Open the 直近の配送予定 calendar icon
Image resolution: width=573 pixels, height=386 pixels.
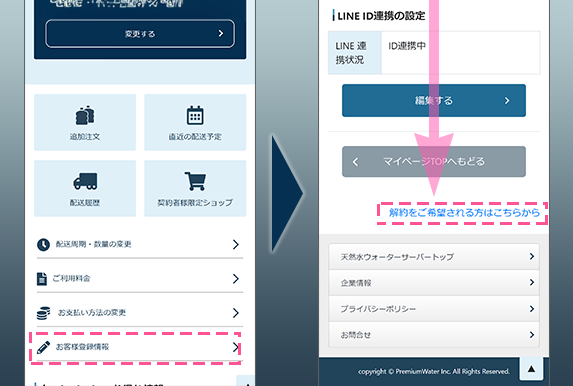pyautogui.click(x=195, y=116)
